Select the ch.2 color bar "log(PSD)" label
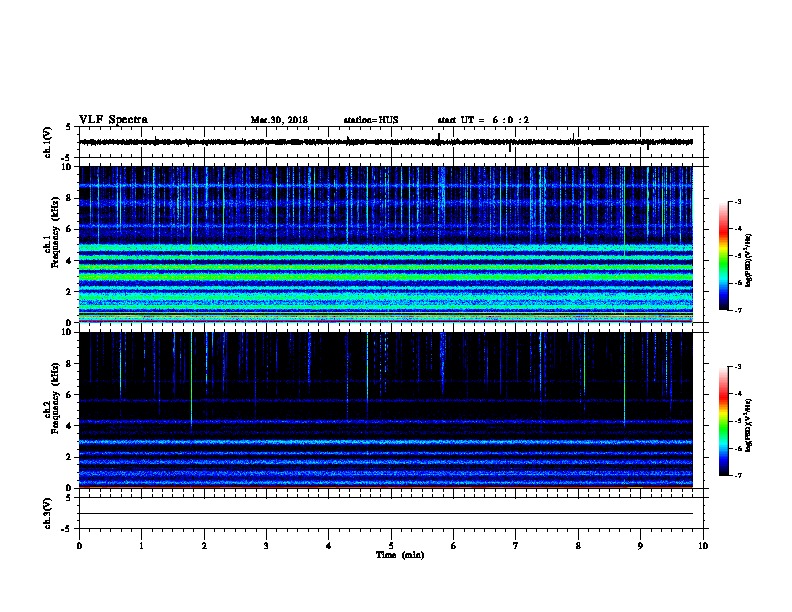 (749, 425)
